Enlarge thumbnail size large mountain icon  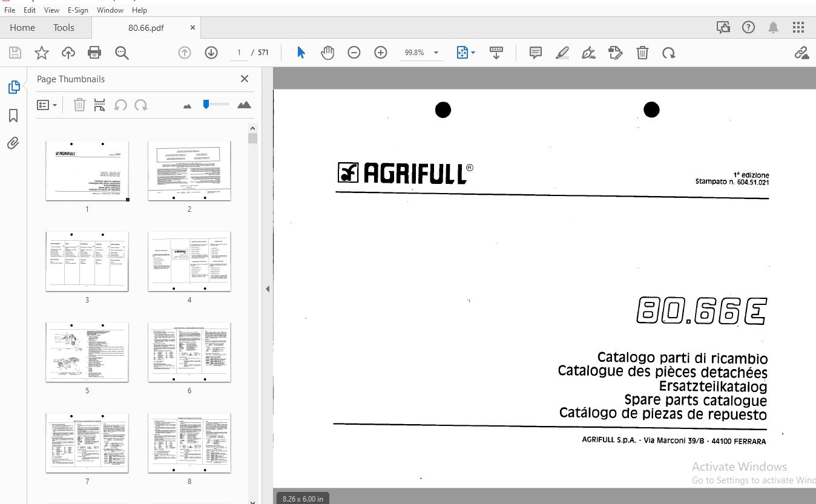[x=244, y=105]
